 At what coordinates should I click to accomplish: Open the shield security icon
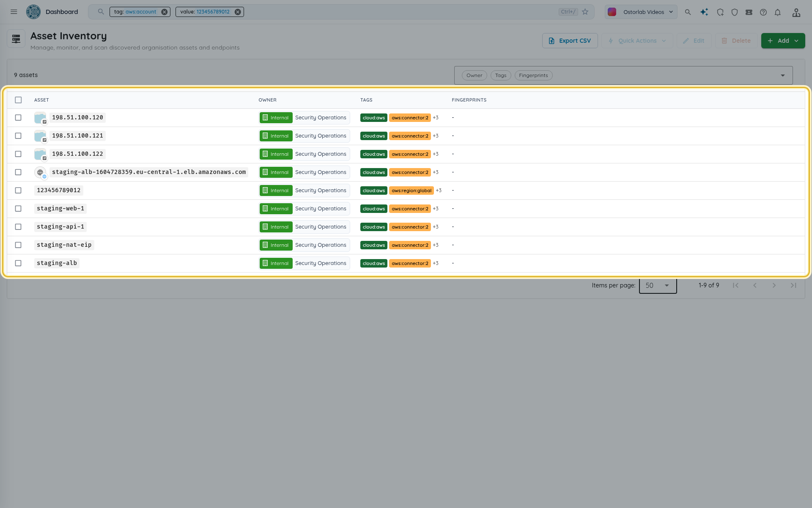[735, 12]
